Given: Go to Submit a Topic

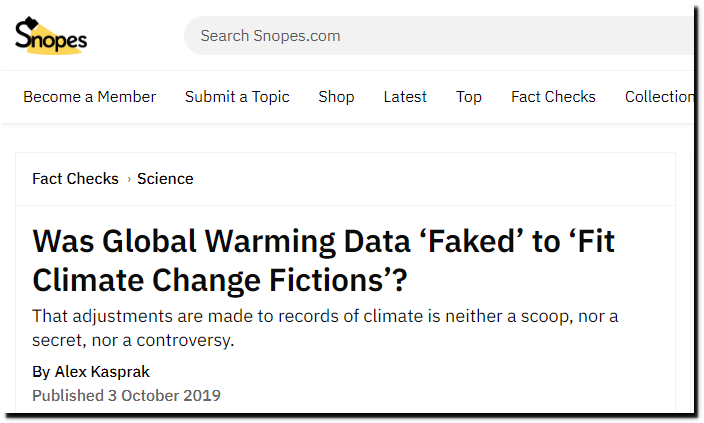Looking at the screenshot, I should 237,97.
